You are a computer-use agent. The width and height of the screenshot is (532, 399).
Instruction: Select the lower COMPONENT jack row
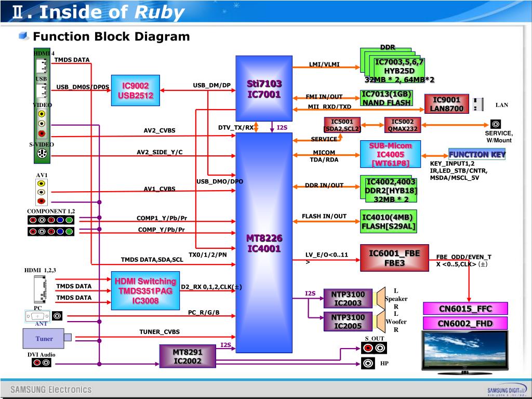[51, 231]
